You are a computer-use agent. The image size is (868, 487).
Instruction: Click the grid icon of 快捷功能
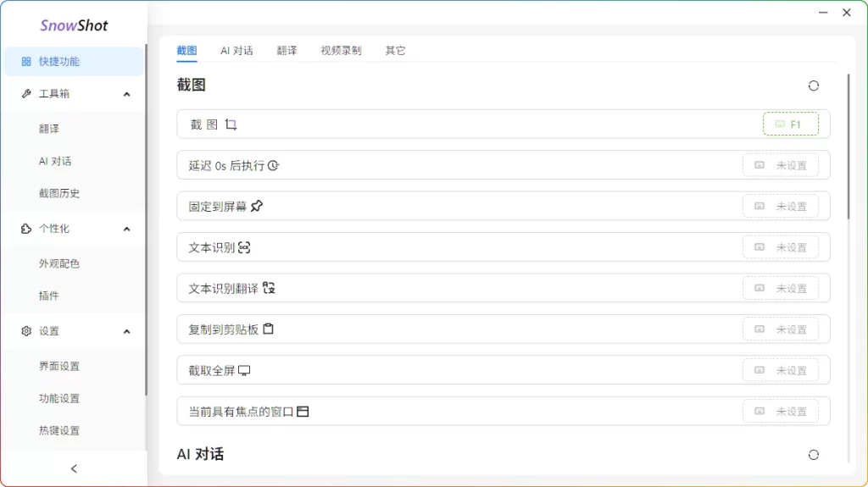(26, 62)
